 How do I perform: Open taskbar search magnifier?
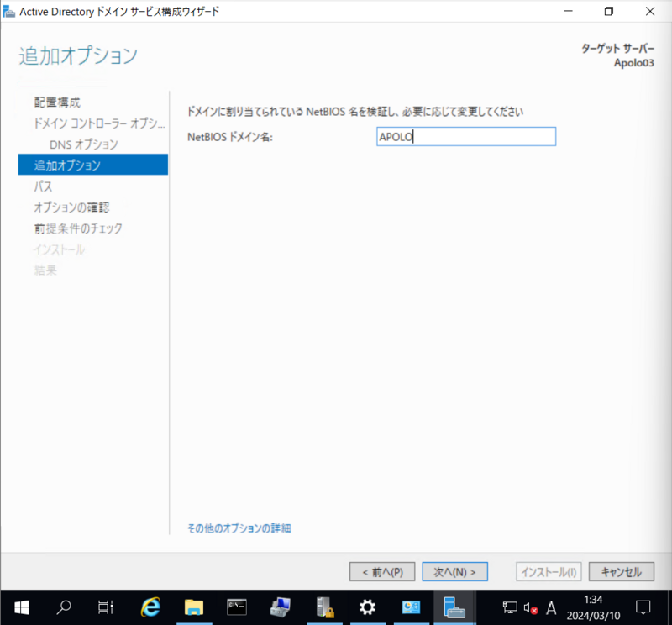64,607
